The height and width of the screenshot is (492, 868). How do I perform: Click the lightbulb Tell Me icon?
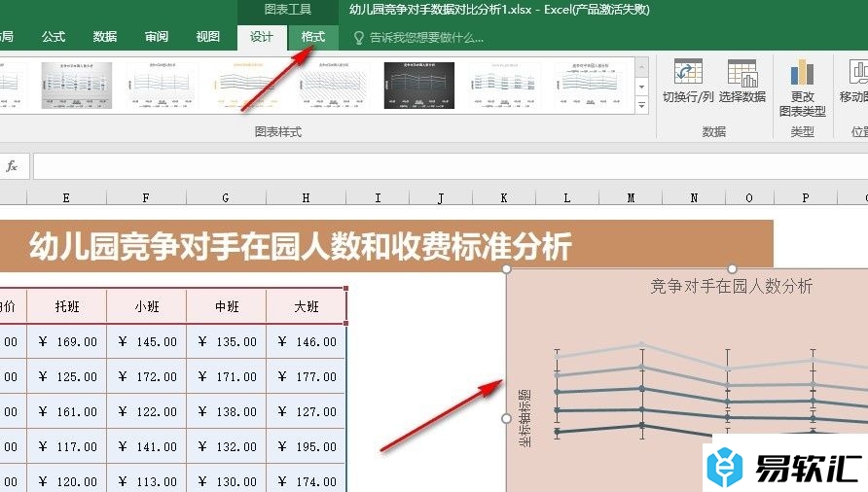[359, 38]
